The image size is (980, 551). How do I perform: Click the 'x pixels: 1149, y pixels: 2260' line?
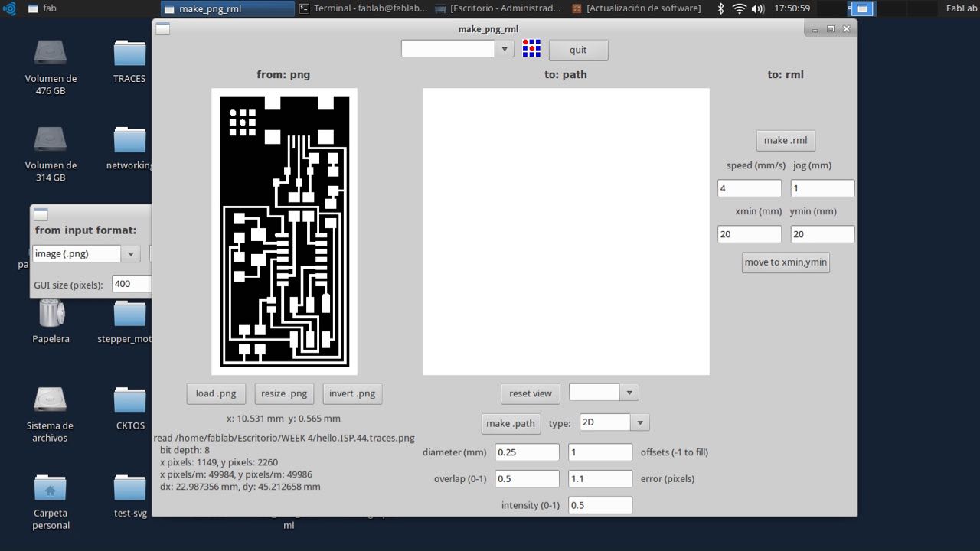pyautogui.click(x=219, y=462)
